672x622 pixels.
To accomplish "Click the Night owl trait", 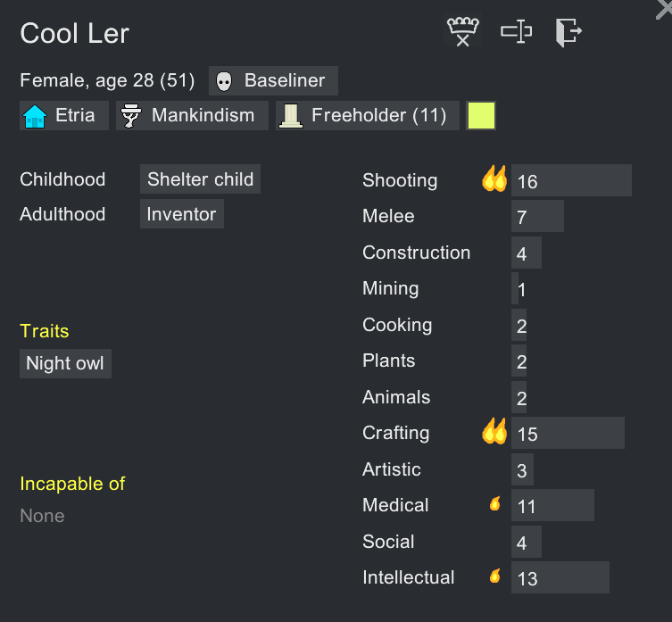I will 65,363.
